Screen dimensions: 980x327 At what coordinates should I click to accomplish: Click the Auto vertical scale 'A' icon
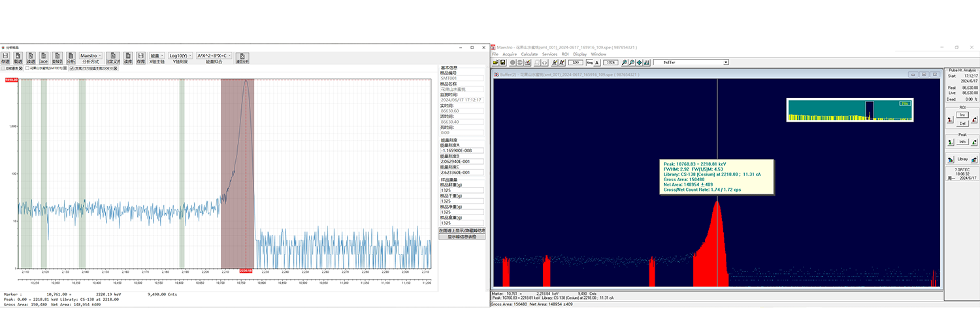pos(597,62)
